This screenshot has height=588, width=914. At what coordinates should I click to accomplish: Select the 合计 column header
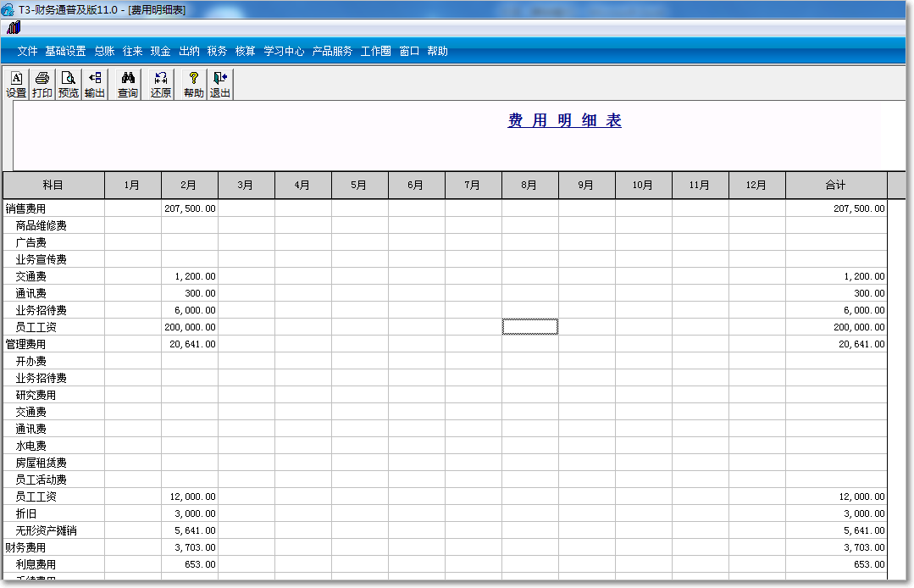tap(837, 185)
